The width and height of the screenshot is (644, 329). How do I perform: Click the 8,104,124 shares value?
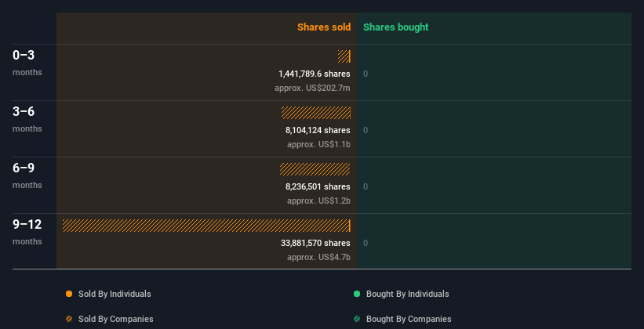318,130
